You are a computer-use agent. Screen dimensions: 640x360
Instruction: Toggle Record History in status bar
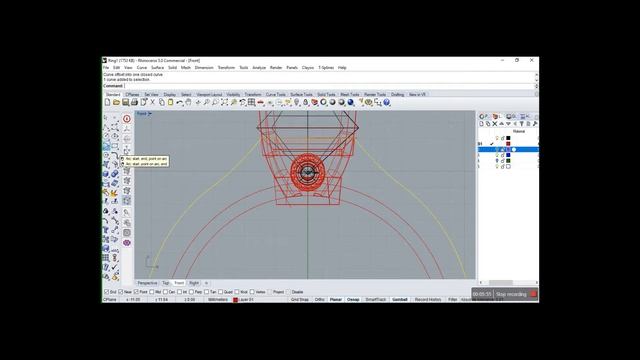(428, 300)
